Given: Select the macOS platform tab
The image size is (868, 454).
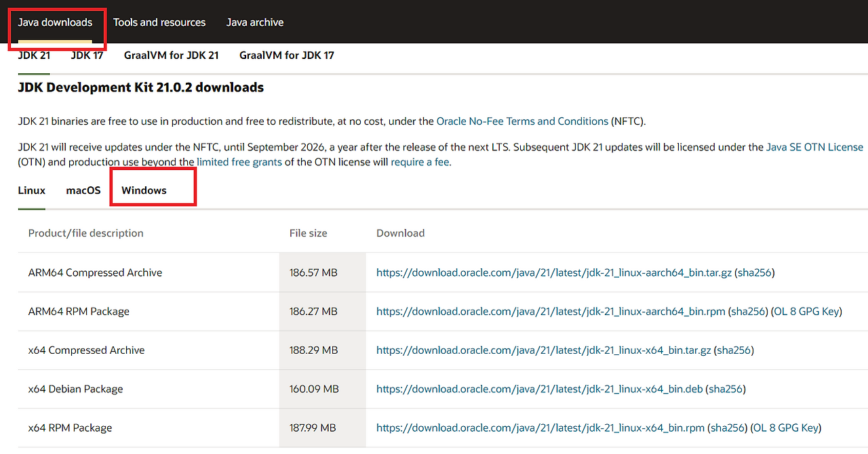Looking at the screenshot, I should [x=83, y=190].
